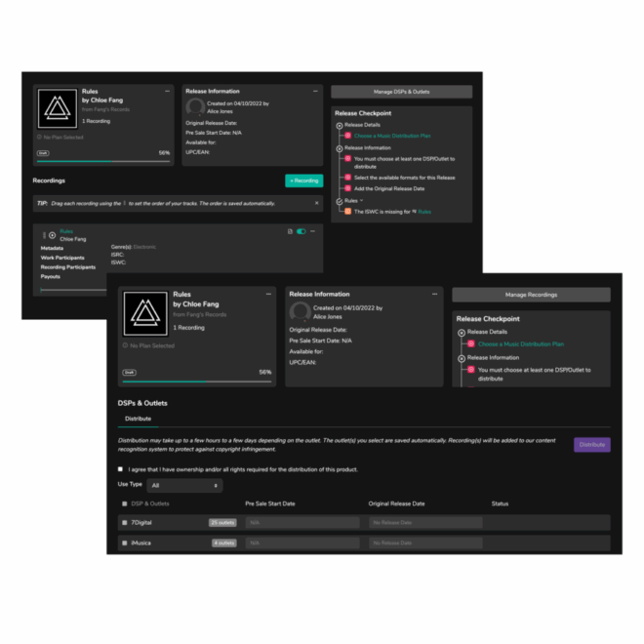Add a new recording with + Recording button
Image resolution: width=644 pixels, height=644 pixels.
pos(303,181)
